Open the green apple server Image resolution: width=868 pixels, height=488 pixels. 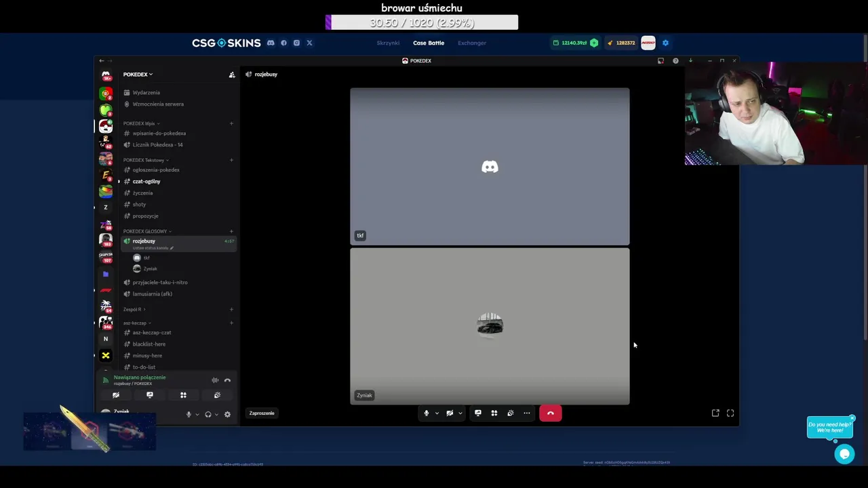coord(106,110)
